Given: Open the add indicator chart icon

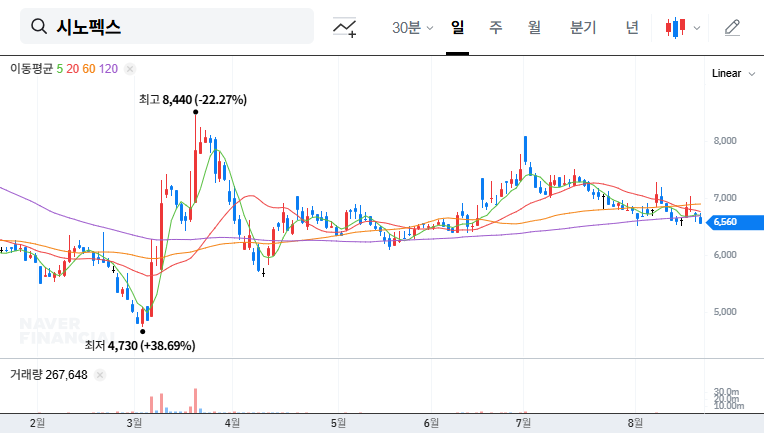Looking at the screenshot, I should coord(345,27).
